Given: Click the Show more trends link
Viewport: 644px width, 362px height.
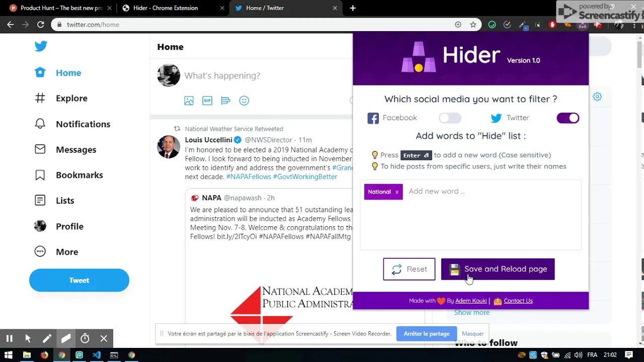Looking at the screenshot, I should pos(471,313).
